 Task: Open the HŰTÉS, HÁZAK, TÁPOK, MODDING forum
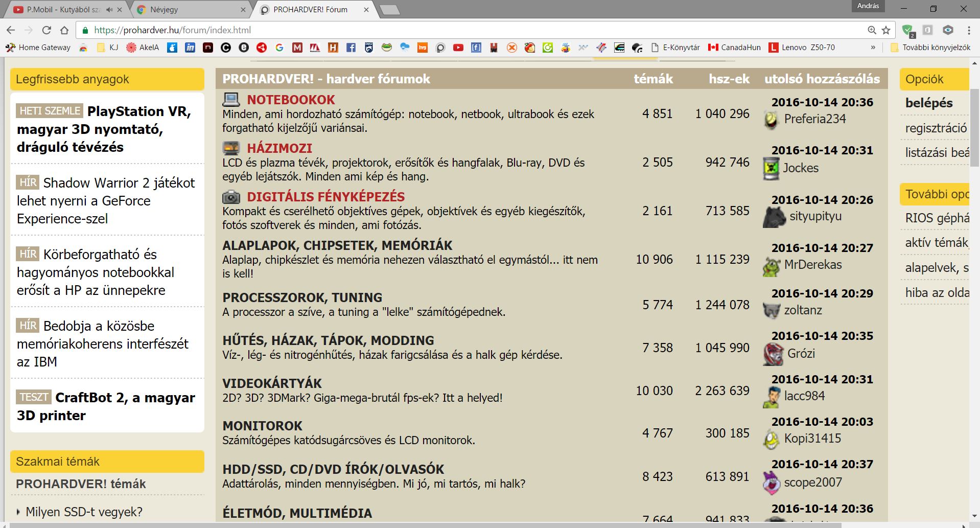(328, 340)
